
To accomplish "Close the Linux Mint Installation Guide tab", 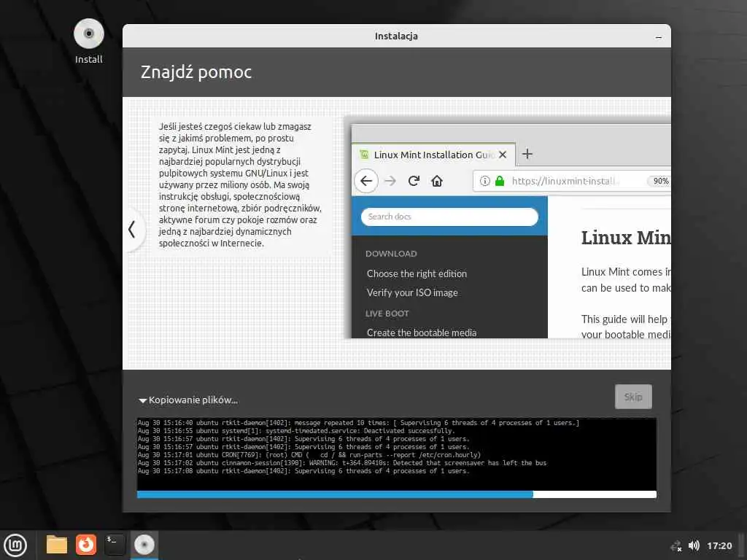I will click(502, 155).
